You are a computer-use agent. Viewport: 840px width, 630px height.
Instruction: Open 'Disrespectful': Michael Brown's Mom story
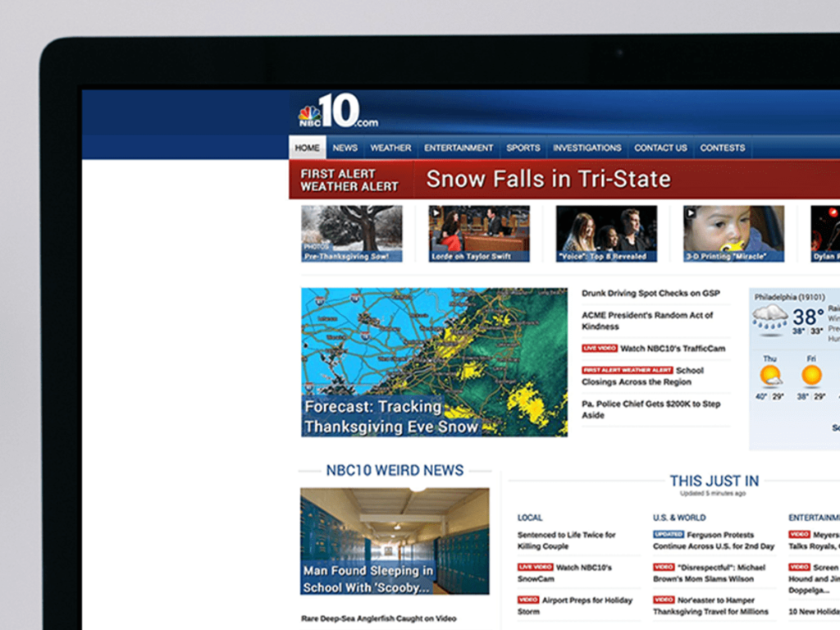(710, 573)
